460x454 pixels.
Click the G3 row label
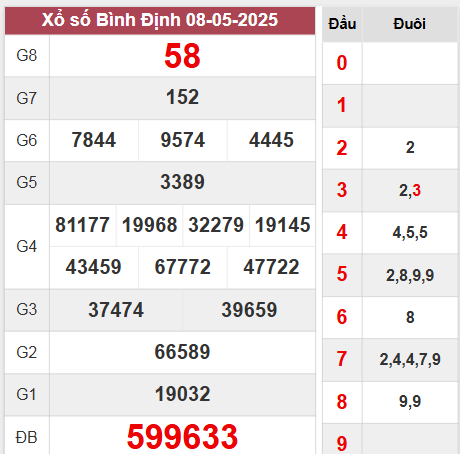tap(27, 310)
